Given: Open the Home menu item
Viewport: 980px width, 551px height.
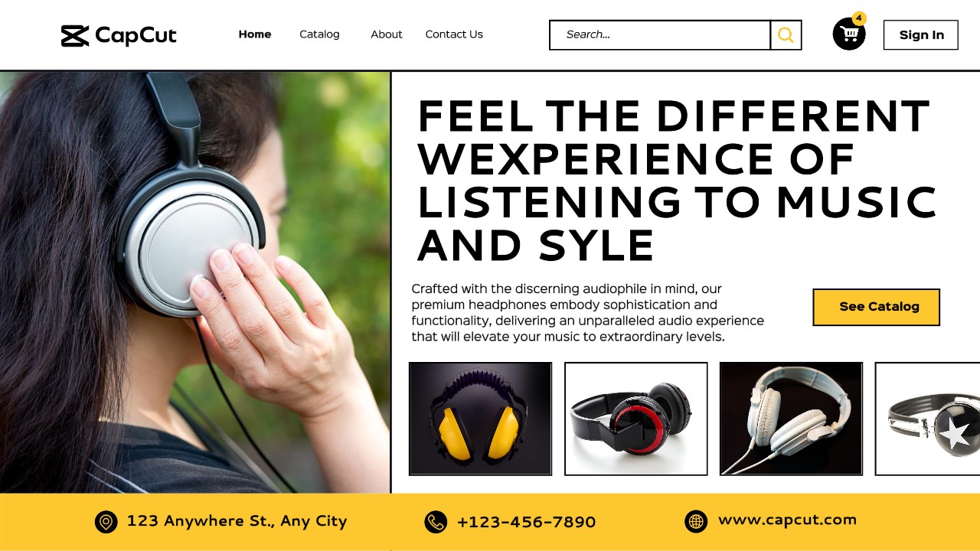Looking at the screenshot, I should (255, 34).
